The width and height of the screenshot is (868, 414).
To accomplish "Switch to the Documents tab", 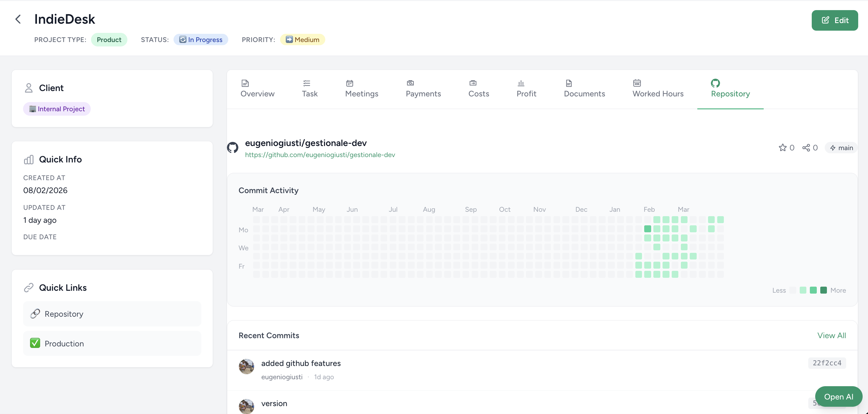I will click(x=584, y=89).
